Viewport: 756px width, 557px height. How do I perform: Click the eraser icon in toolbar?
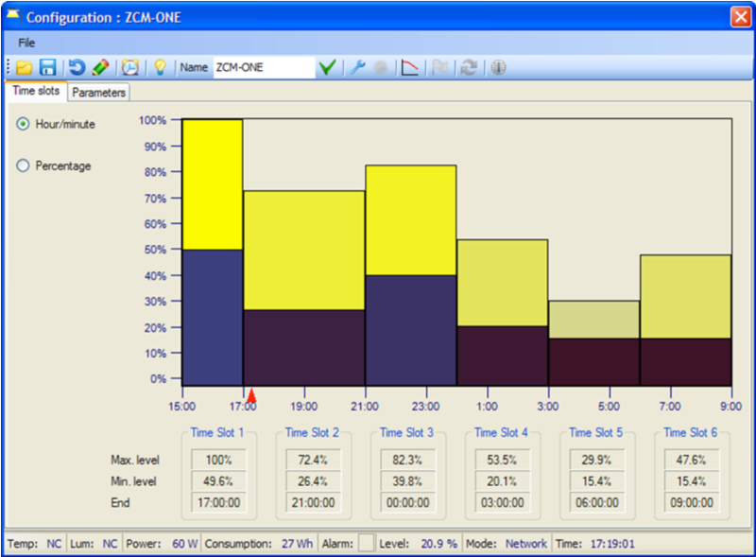click(100, 67)
